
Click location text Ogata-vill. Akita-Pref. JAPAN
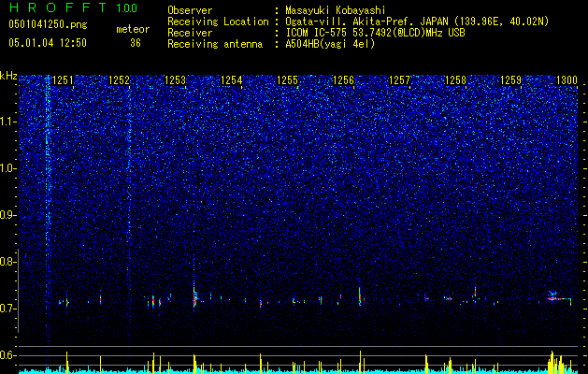pyautogui.click(x=367, y=22)
